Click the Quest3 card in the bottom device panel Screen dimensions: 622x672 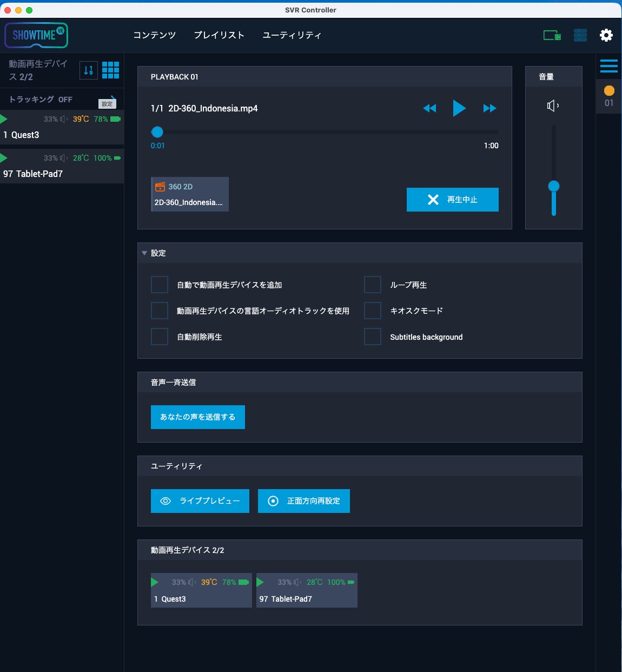click(201, 590)
